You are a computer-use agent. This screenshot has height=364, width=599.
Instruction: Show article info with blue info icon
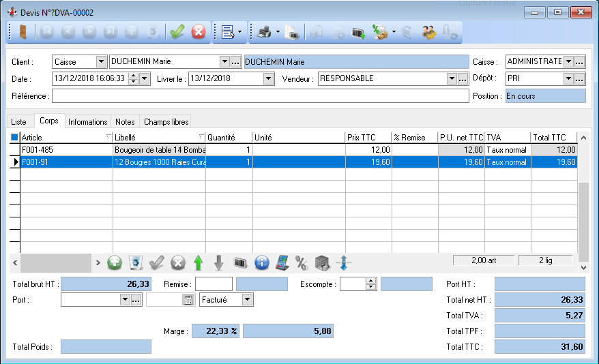point(262,262)
